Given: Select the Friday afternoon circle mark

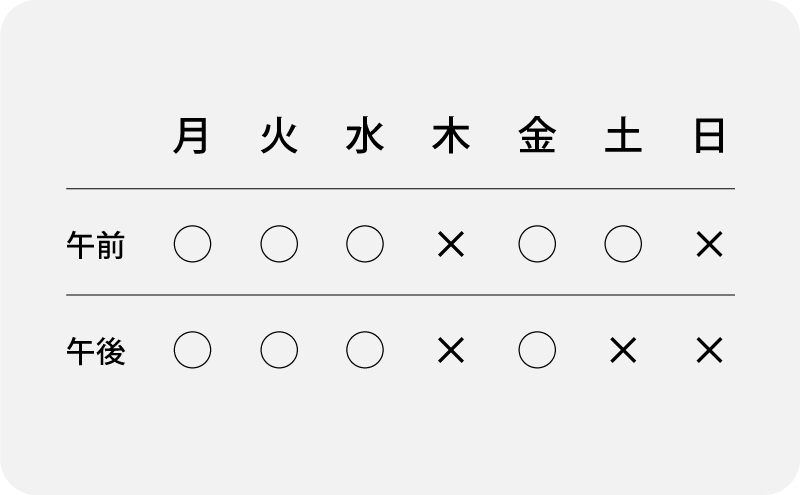Looking at the screenshot, I should pyautogui.click(x=537, y=350).
